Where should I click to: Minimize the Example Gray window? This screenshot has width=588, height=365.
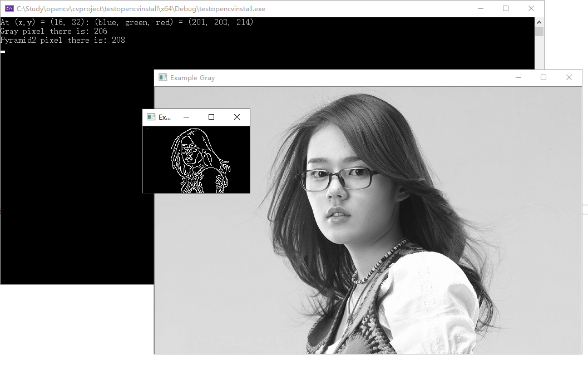[x=518, y=78]
